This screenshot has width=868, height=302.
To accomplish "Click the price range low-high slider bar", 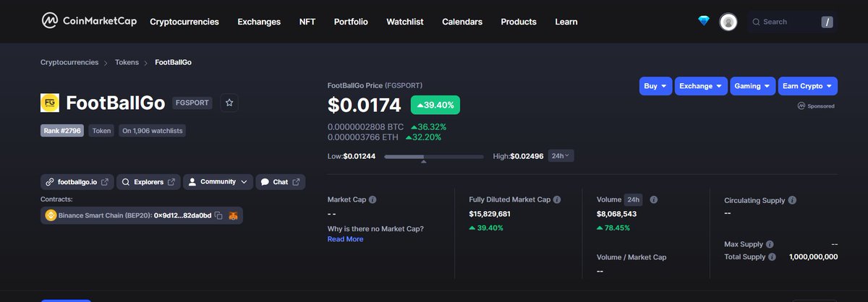I will pyautogui.click(x=433, y=156).
